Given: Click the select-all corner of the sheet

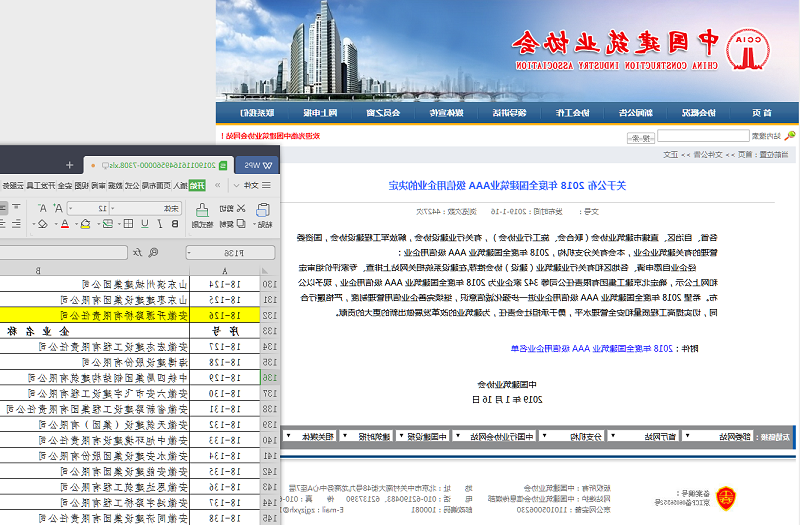Looking at the screenshot, I should (265, 270).
